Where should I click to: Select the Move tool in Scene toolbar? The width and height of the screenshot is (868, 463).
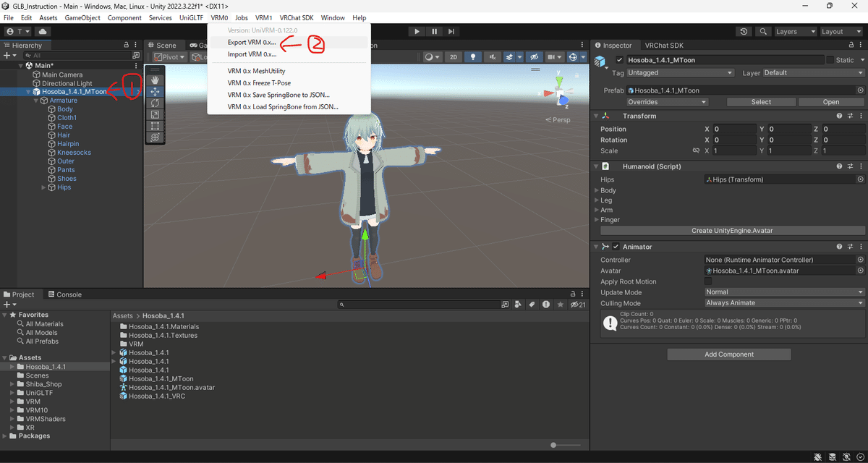155,92
